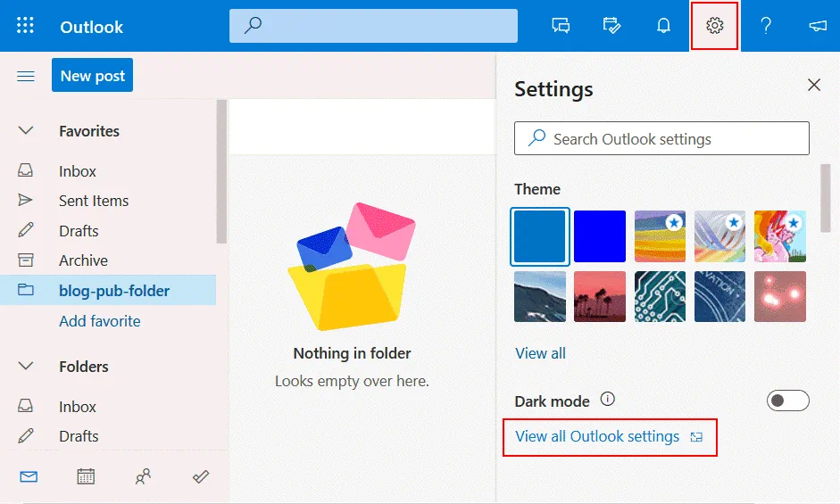Toggle the hamburger navigation pane button
Image resolution: width=840 pixels, height=504 pixels.
[26, 76]
